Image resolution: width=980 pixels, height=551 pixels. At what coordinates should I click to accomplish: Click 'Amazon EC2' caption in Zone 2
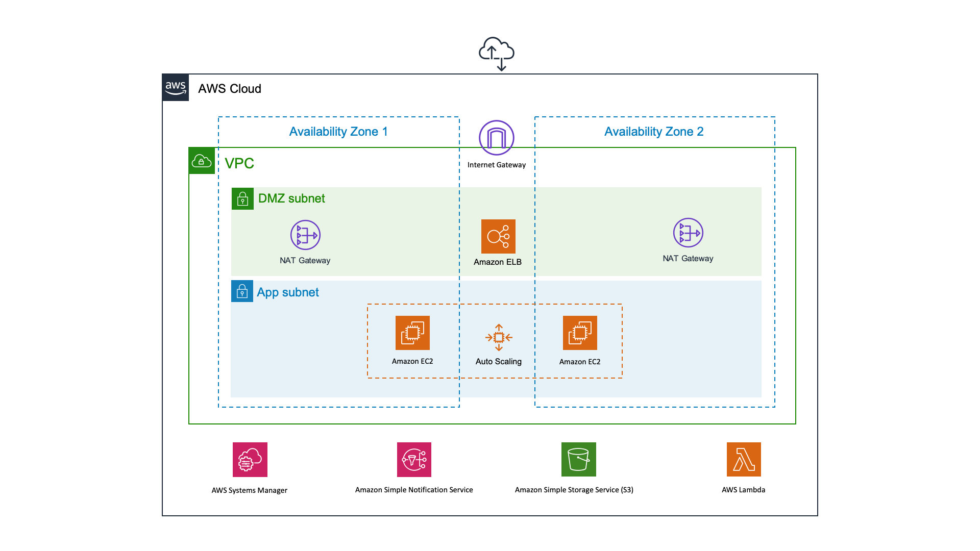pos(580,362)
